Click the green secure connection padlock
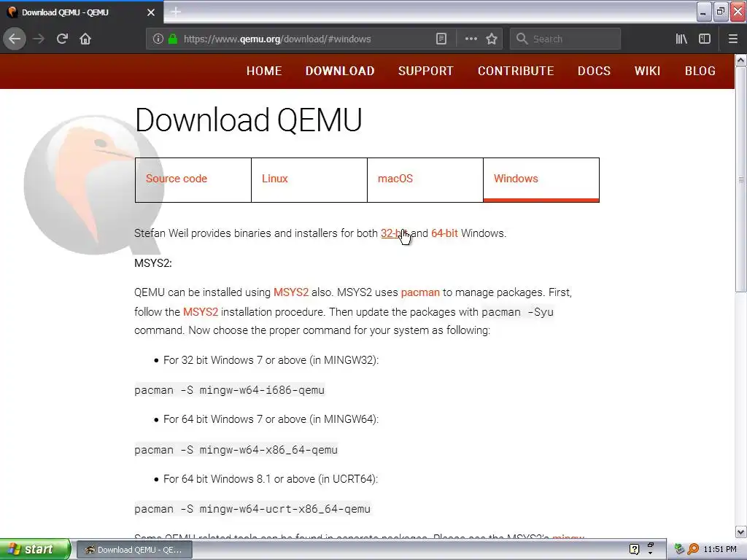747x560 pixels. pos(173,39)
